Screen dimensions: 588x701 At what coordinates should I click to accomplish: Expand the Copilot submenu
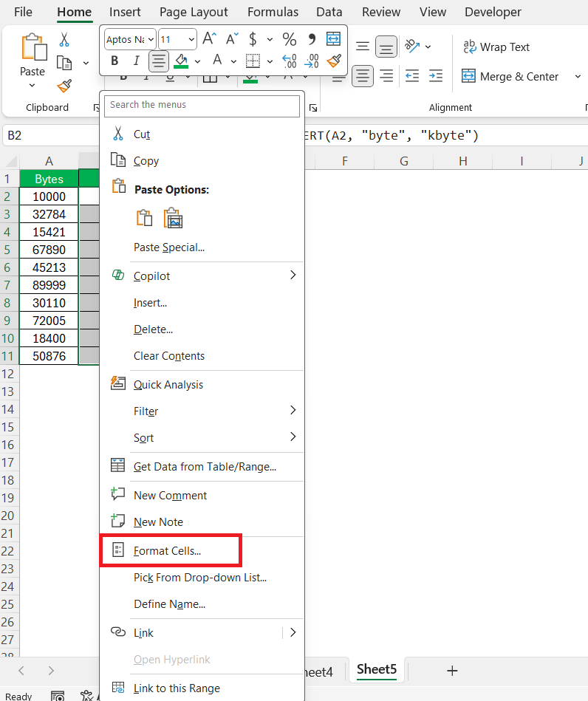click(x=293, y=275)
